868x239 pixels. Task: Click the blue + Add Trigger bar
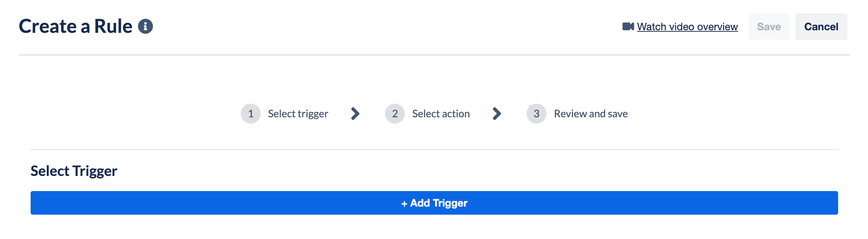[434, 202]
